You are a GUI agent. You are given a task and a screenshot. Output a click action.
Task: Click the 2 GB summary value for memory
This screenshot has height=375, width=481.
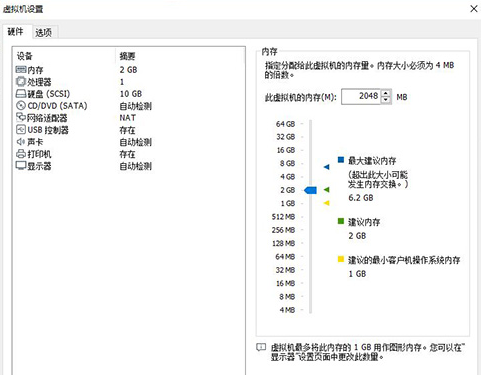tap(129, 70)
